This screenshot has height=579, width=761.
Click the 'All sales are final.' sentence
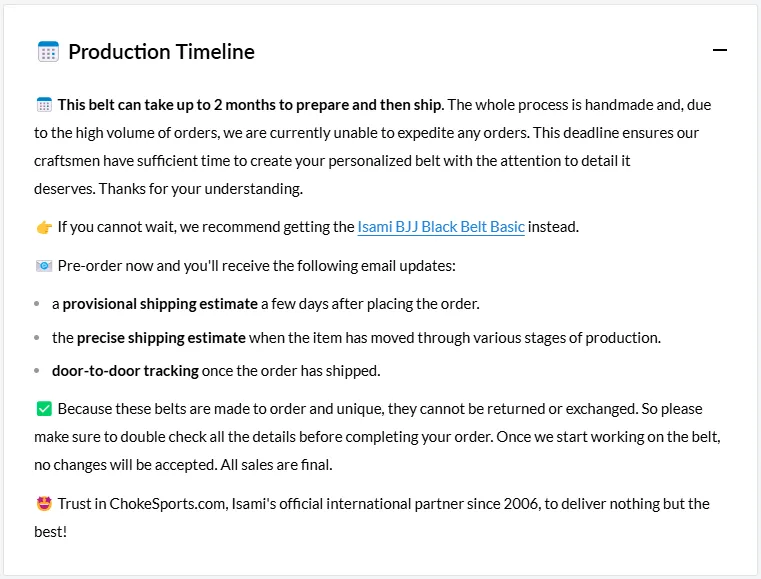click(276, 465)
